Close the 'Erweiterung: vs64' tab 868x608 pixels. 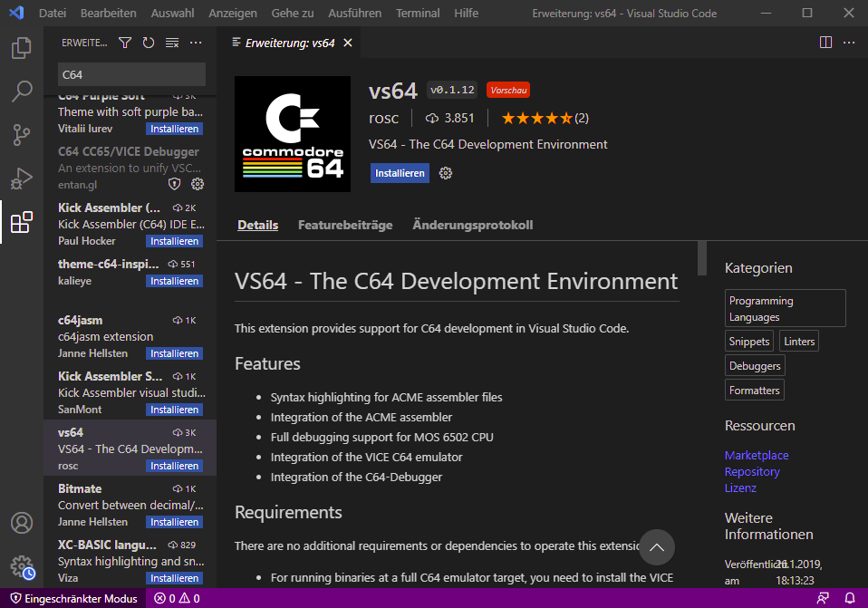348,43
